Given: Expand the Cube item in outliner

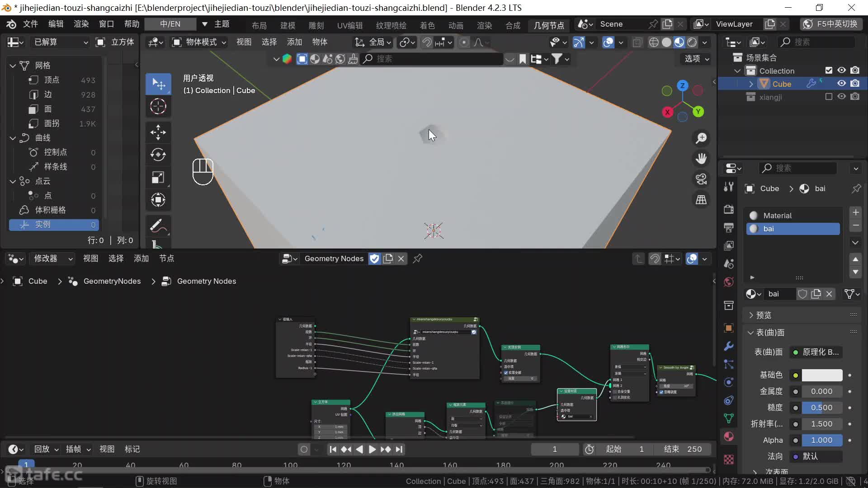Looking at the screenshot, I should (751, 84).
